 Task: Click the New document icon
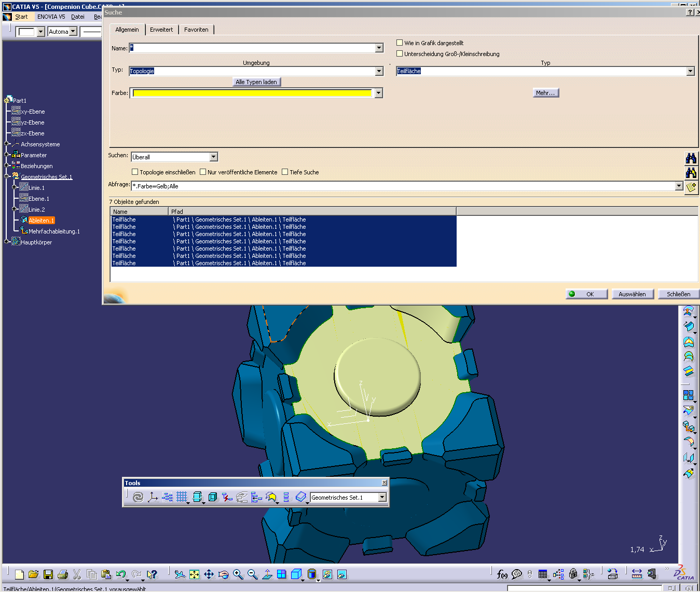tap(19, 574)
